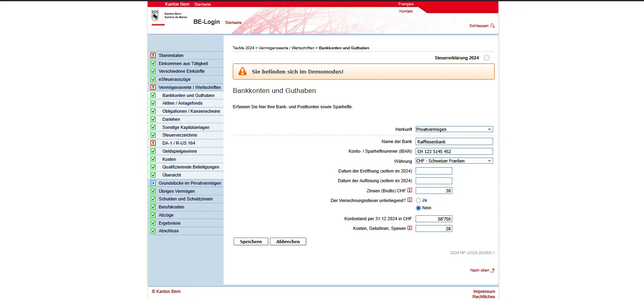Click the info icon next to Zinsen (Brutto) CHF
644x299 pixels.
coord(410,190)
